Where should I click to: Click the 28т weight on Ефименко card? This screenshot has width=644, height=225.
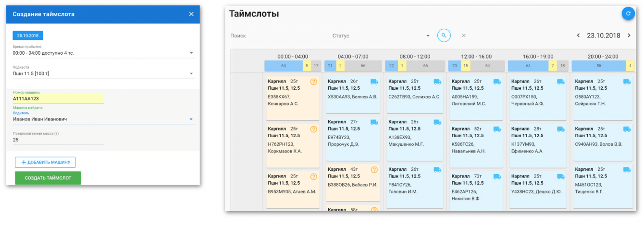coord(538,129)
